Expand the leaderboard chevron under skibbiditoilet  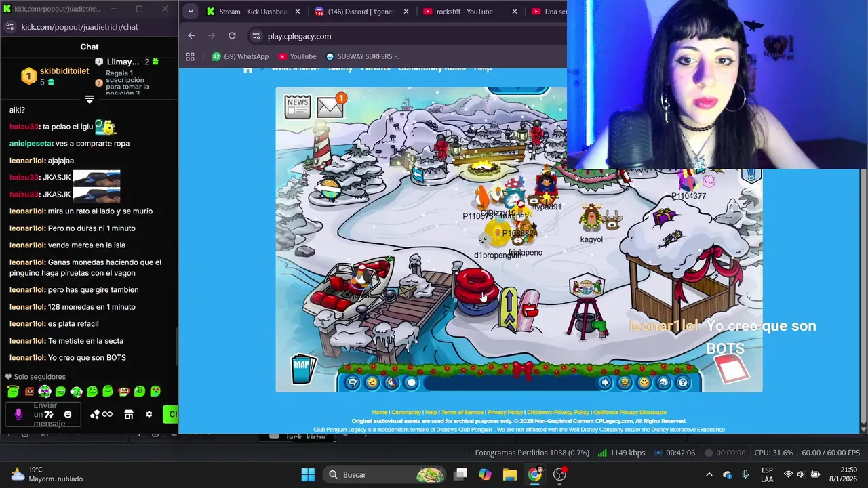point(89,100)
